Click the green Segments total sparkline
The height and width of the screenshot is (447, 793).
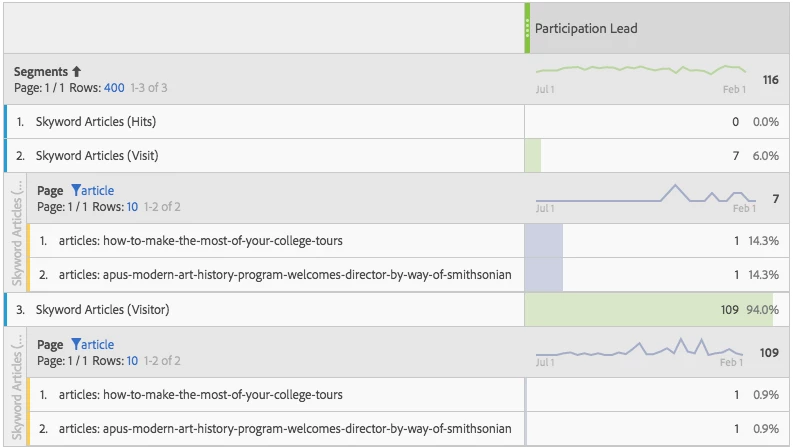click(x=640, y=71)
